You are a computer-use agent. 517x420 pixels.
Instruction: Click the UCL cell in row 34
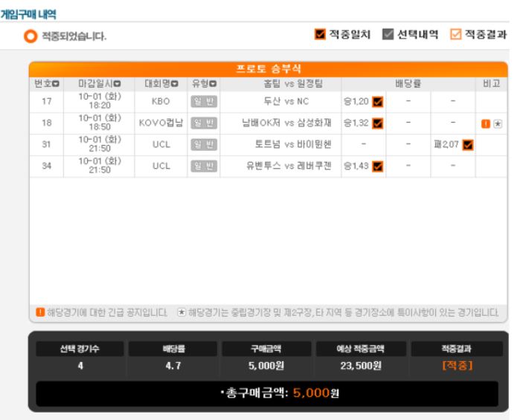161,166
